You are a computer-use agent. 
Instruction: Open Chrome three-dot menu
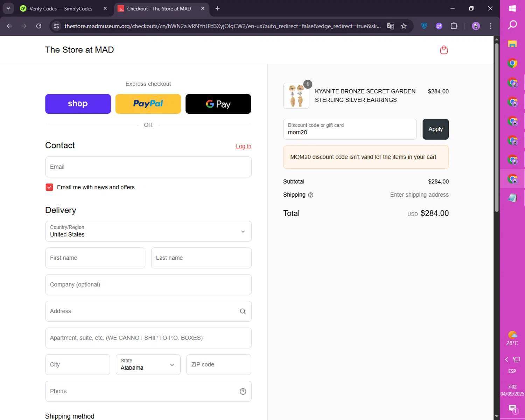pos(491,26)
